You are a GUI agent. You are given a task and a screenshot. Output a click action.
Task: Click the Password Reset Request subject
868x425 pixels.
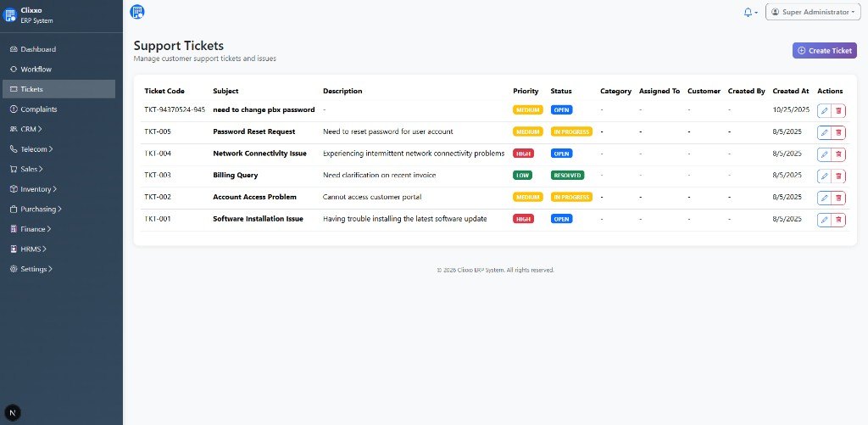pos(254,131)
